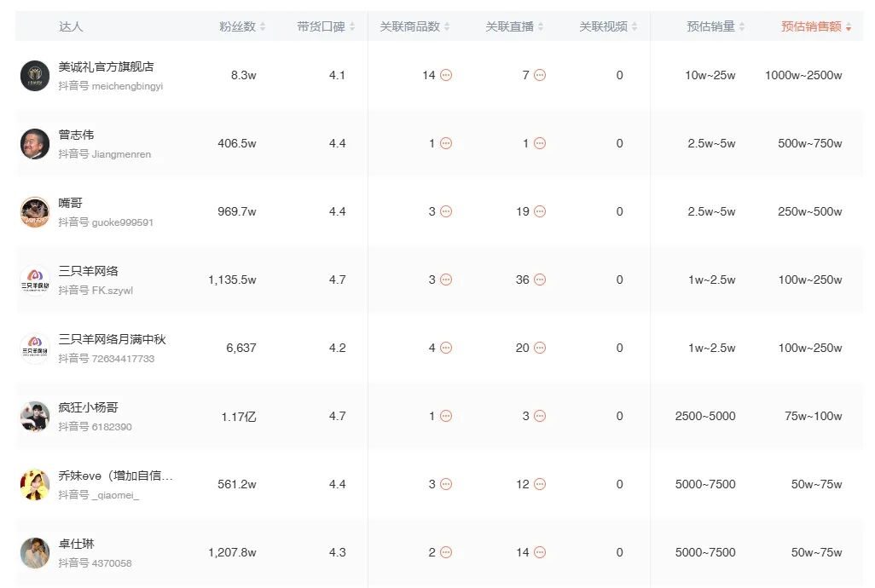Open more icon beside 乔妹eve 12 livestreams
Screen dimensions: 875x588
(x=539, y=484)
